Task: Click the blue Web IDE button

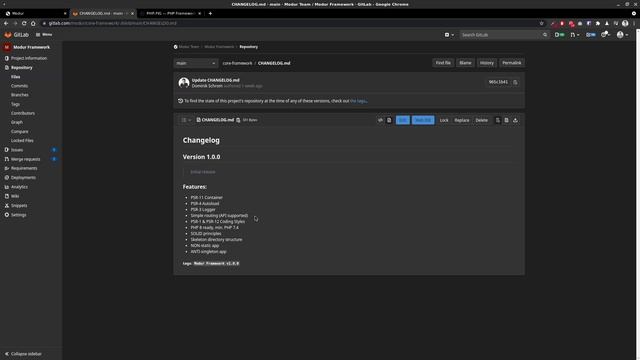Action: click(x=423, y=120)
